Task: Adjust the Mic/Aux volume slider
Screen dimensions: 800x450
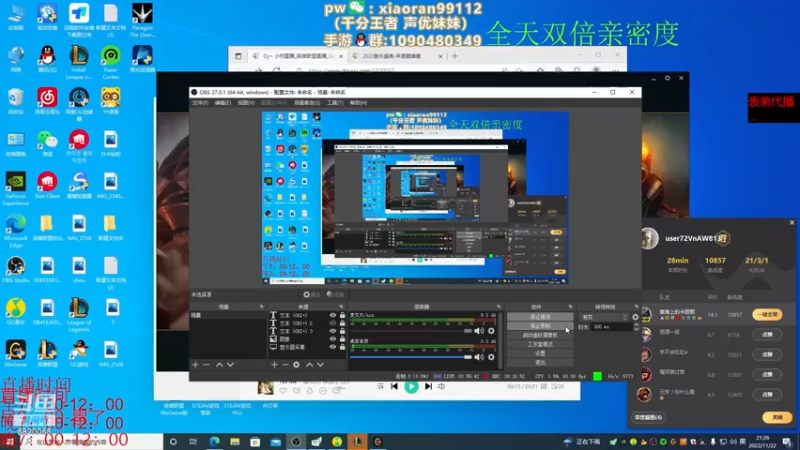Action: pos(411,331)
